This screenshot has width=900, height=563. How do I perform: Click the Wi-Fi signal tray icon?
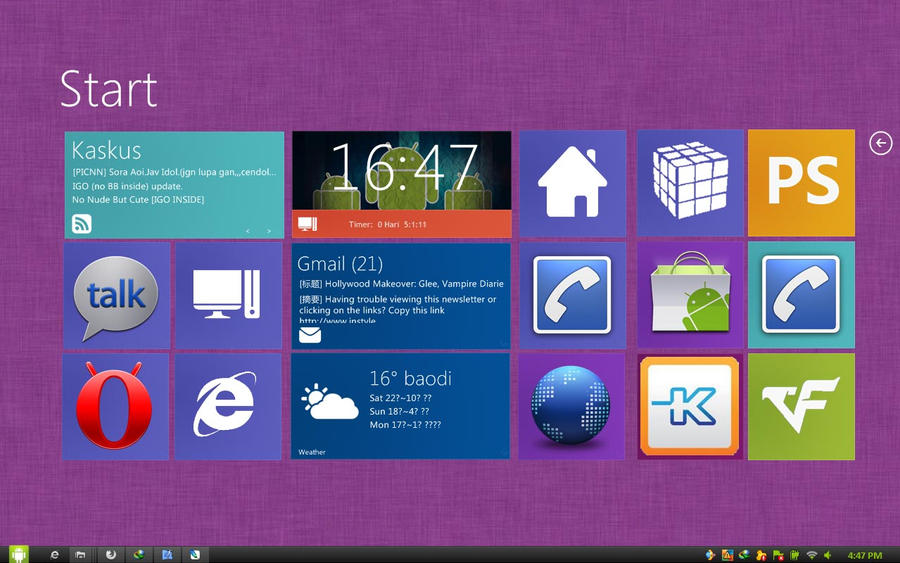click(812, 555)
